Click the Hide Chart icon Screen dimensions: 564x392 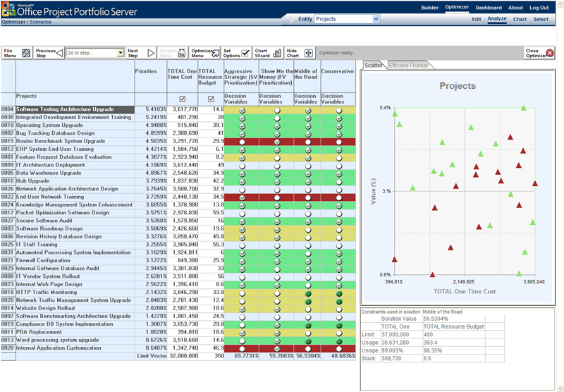pyautogui.click(x=309, y=53)
